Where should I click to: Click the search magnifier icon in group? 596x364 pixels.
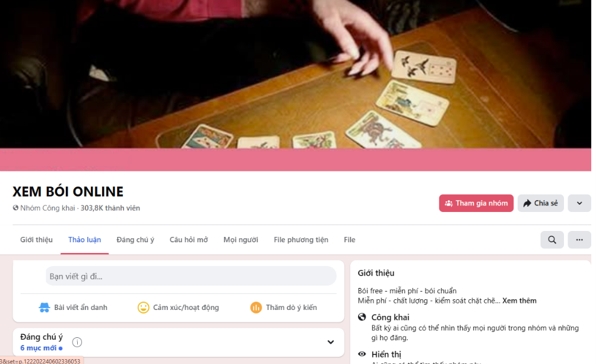(552, 240)
